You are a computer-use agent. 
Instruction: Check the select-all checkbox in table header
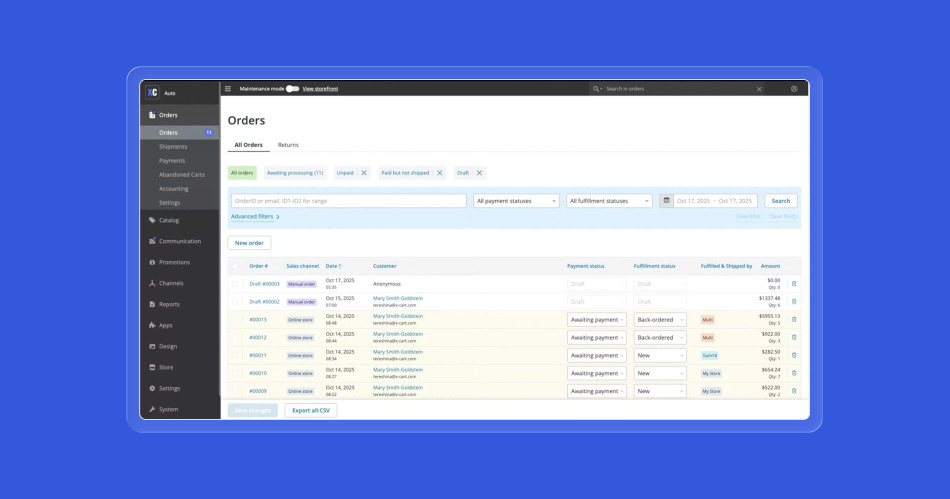tap(236, 266)
